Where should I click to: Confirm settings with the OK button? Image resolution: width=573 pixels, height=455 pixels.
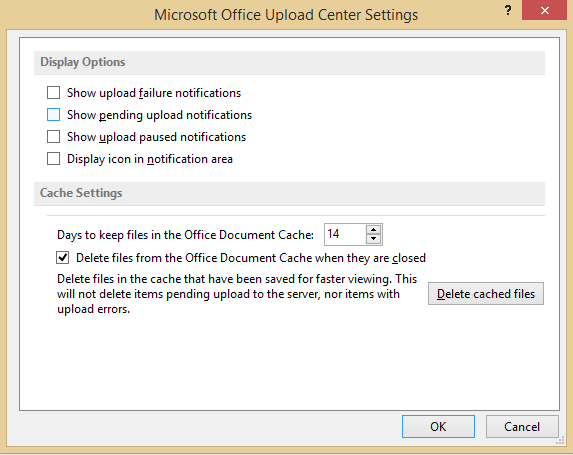438,426
